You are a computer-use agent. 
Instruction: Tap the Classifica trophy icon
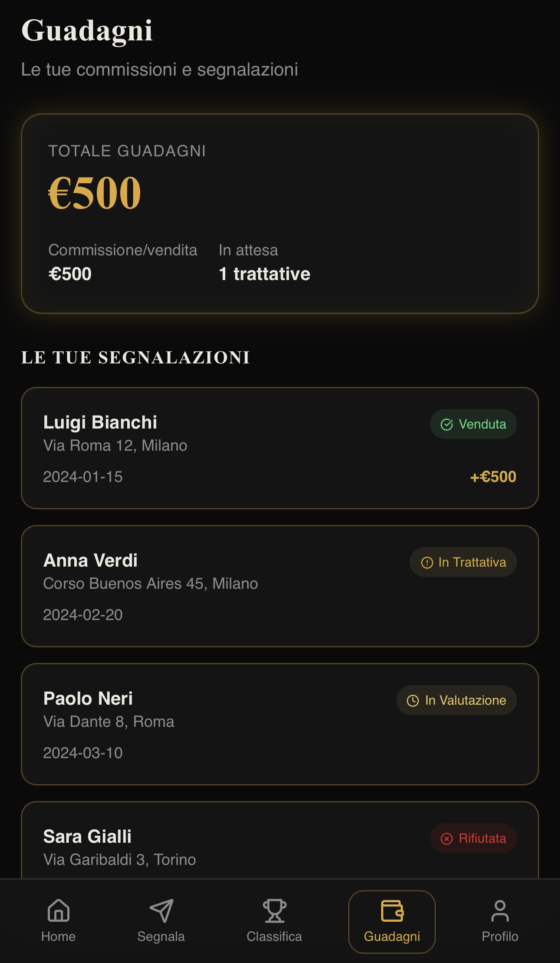(x=274, y=910)
